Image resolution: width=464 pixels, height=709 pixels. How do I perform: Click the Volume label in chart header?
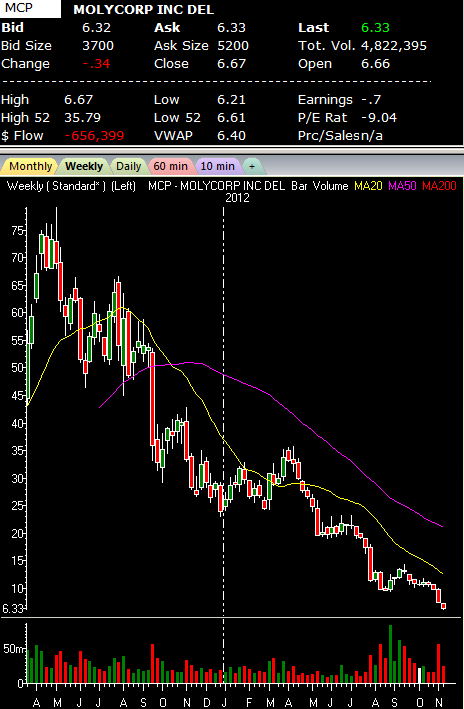(333, 186)
